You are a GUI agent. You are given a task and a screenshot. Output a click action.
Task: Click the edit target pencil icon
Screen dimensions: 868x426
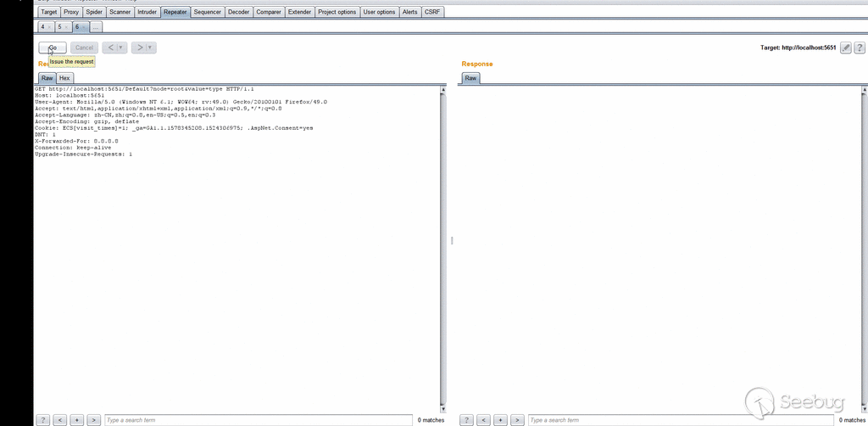click(x=845, y=48)
